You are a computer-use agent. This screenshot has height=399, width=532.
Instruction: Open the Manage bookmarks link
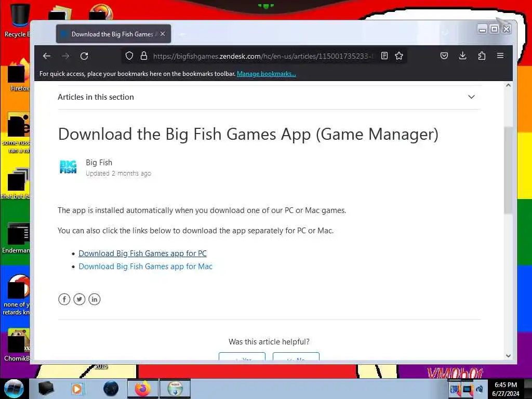(x=267, y=74)
